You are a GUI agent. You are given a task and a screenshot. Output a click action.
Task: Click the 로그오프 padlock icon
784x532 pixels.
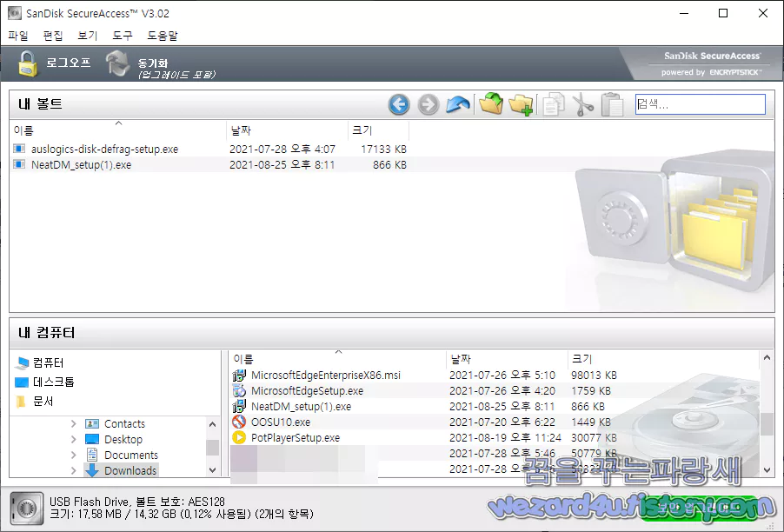(28, 65)
